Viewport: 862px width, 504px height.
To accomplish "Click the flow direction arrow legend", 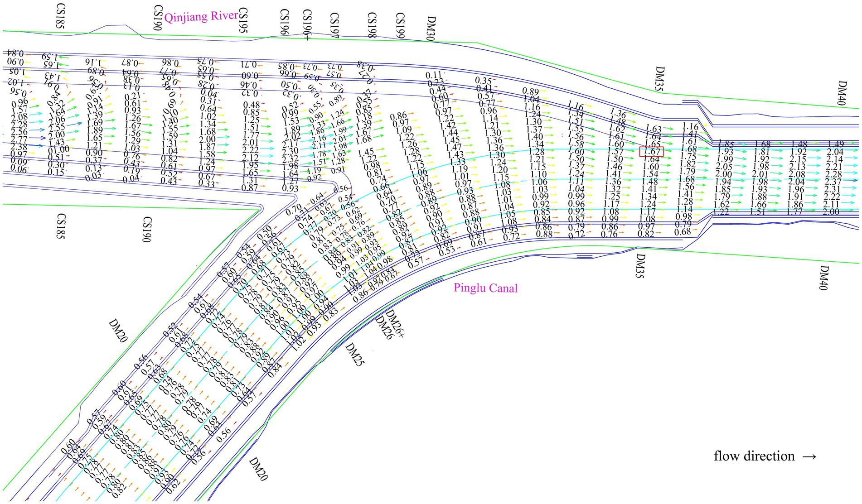I will click(765, 456).
